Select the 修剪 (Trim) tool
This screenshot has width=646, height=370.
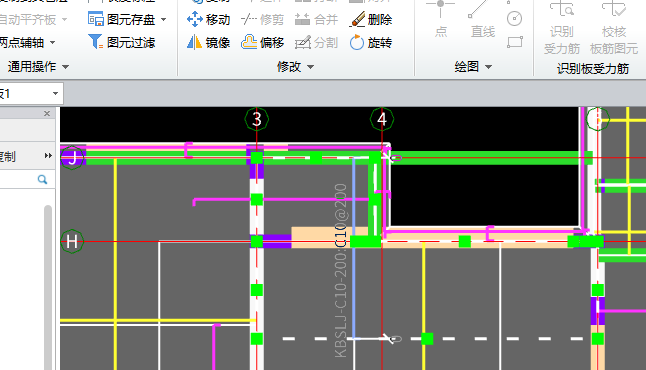(262, 19)
